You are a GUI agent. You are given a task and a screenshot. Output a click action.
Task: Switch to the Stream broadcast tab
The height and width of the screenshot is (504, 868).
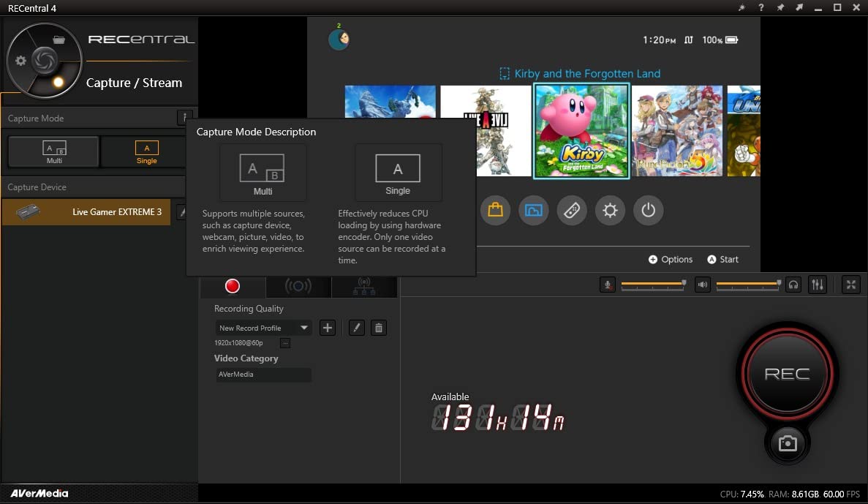298,286
